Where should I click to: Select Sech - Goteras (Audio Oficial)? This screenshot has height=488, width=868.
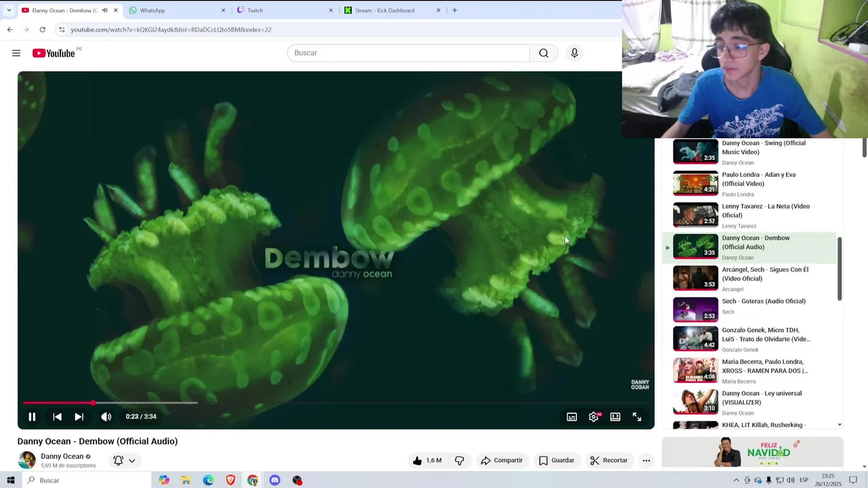pyautogui.click(x=749, y=310)
